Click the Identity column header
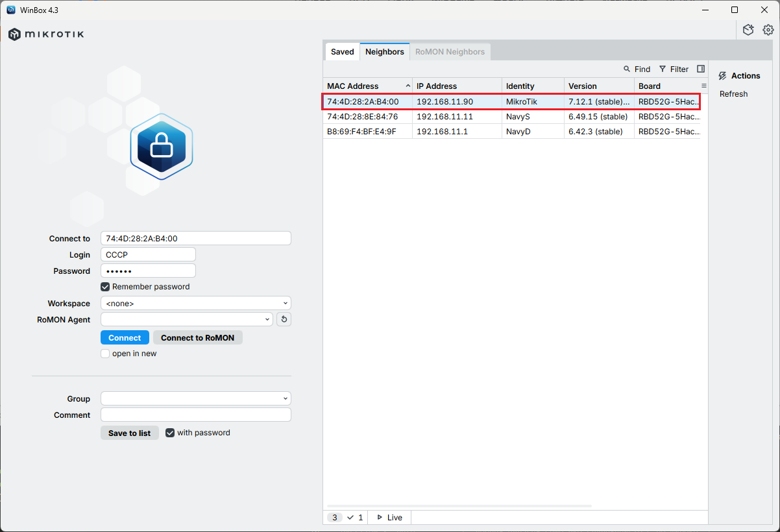The width and height of the screenshot is (780, 532). pyautogui.click(x=533, y=86)
